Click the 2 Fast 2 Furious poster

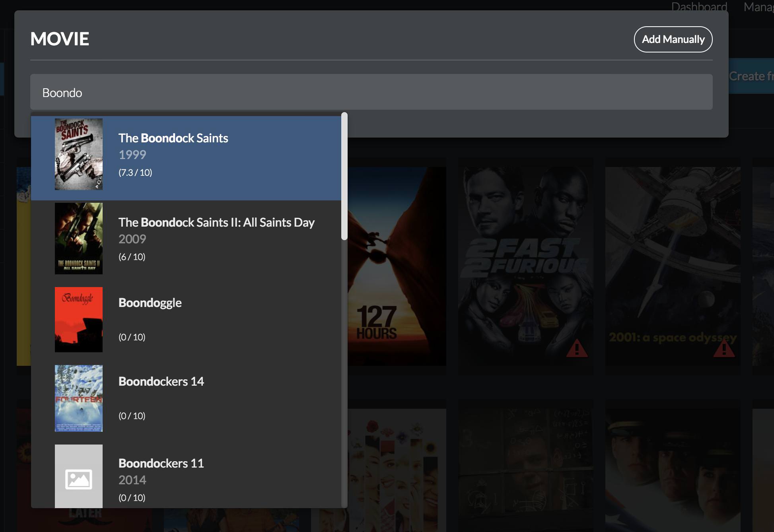coord(525,254)
